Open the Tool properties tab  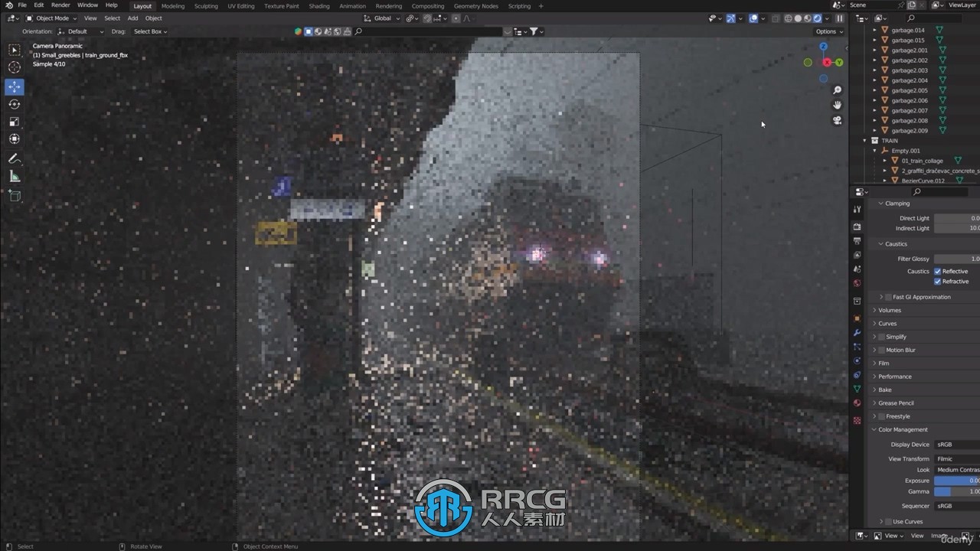point(857,209)
